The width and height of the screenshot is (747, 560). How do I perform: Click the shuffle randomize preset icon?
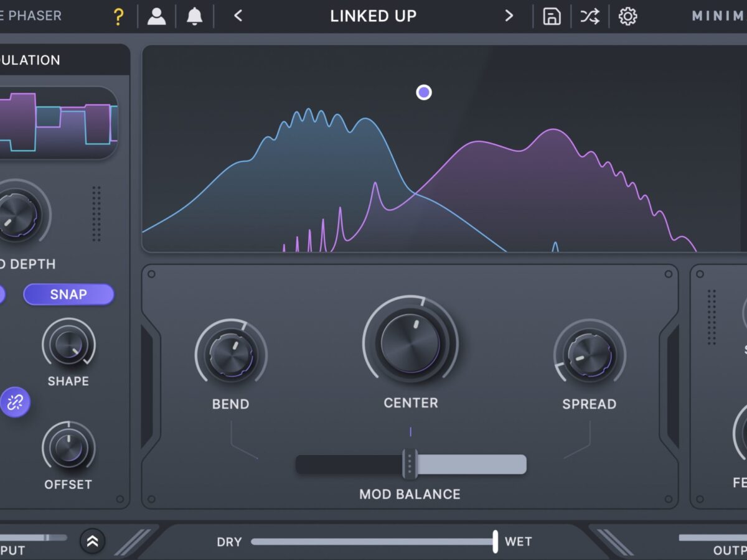tap(590, 16)
